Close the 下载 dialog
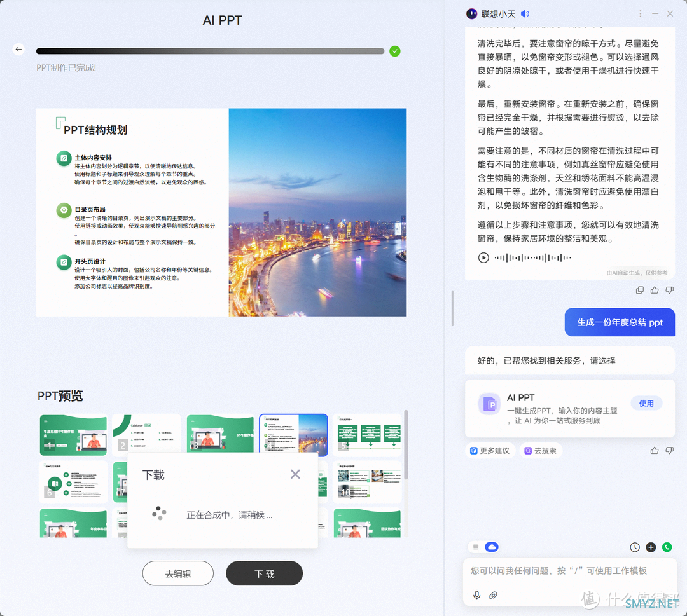This screenshot has width=687, height=616. click(x=295, y=474)
